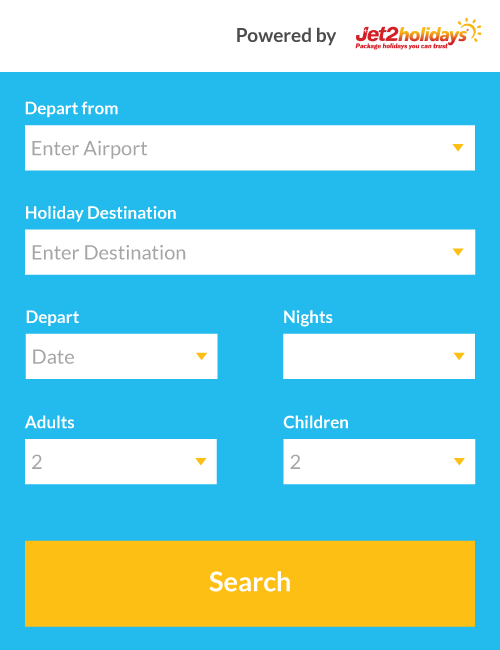This screenshot has height=650, width=500.
Task: Focus the Enter Airport input
Action: tap(250, 148)
